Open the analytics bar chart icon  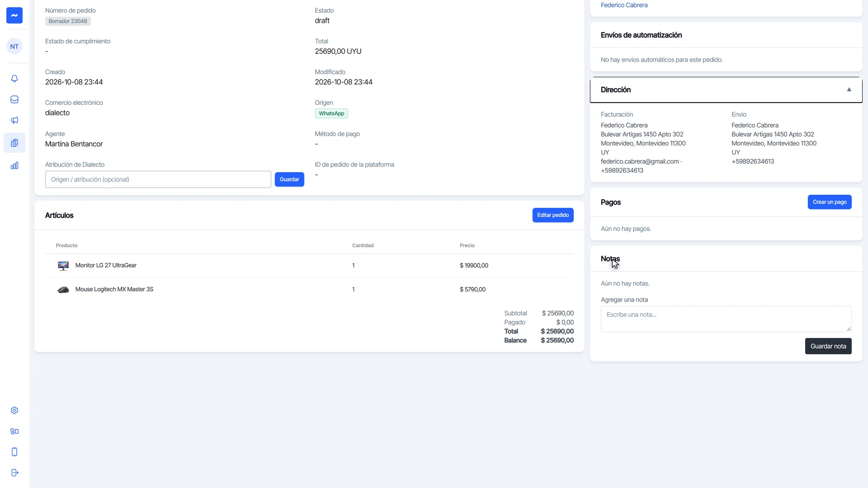[14, 165]
